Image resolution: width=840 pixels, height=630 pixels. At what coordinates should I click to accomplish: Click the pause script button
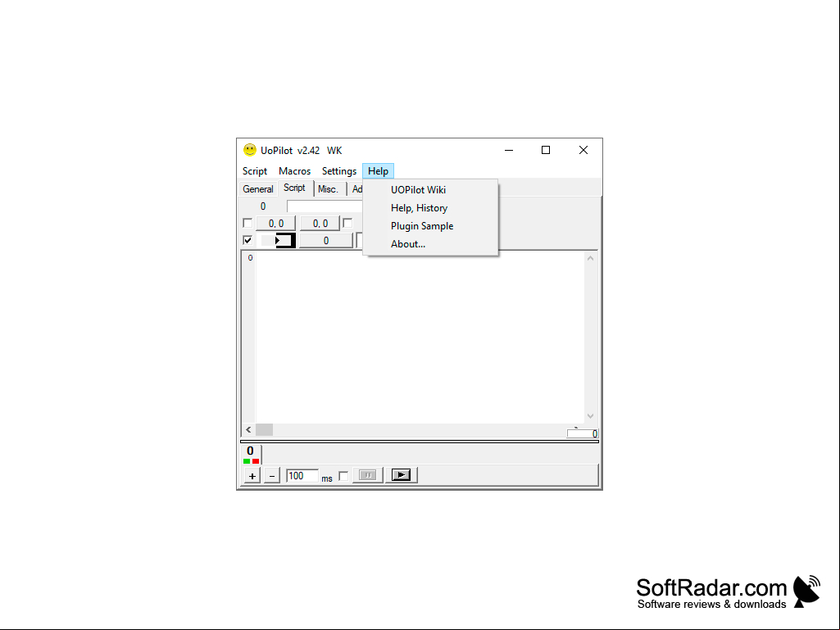click(367, 475)
